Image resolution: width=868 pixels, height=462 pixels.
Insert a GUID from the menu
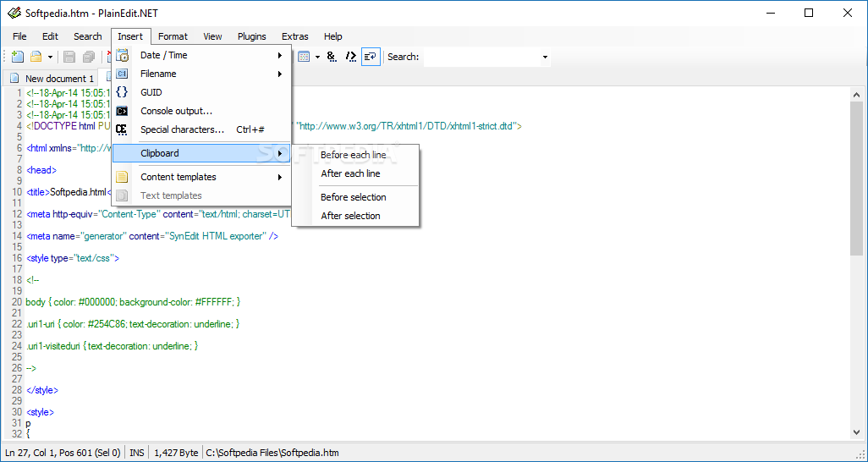click(201, 92)
